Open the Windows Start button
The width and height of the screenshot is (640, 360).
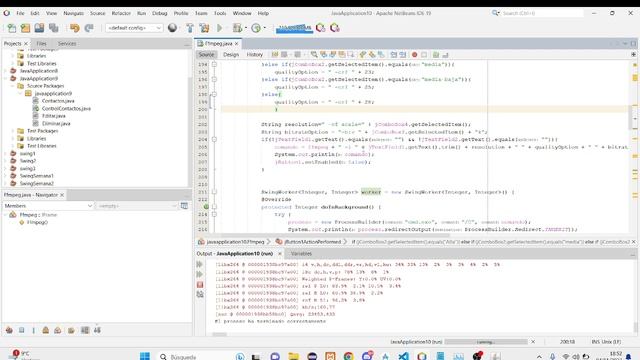(145, 356)
